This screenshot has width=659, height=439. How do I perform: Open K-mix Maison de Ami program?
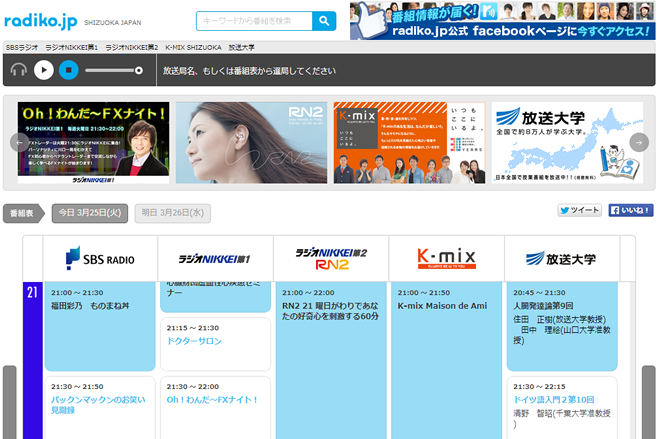[x=446, y=360]
